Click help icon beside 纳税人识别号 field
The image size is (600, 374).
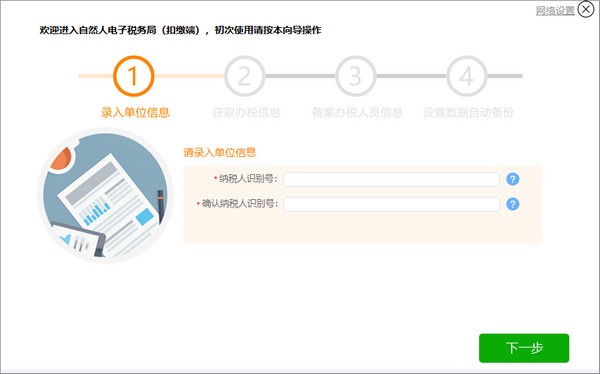pos(513,179)
